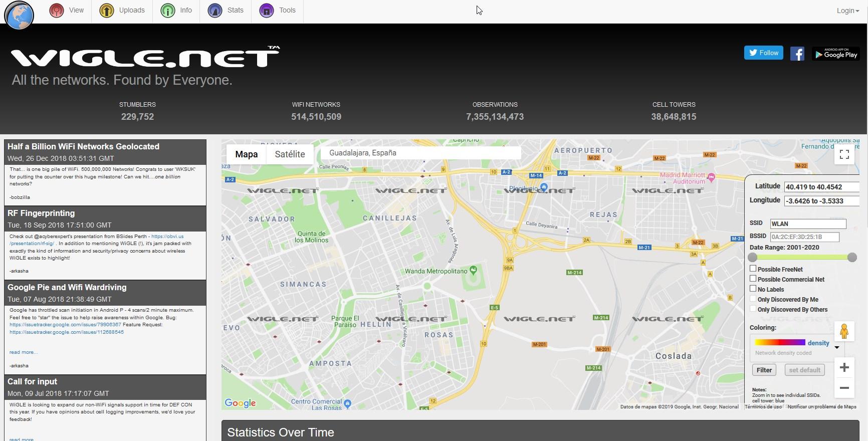Open the Stats menu
This screenshot has width=868, height=441.
point(226,11)
